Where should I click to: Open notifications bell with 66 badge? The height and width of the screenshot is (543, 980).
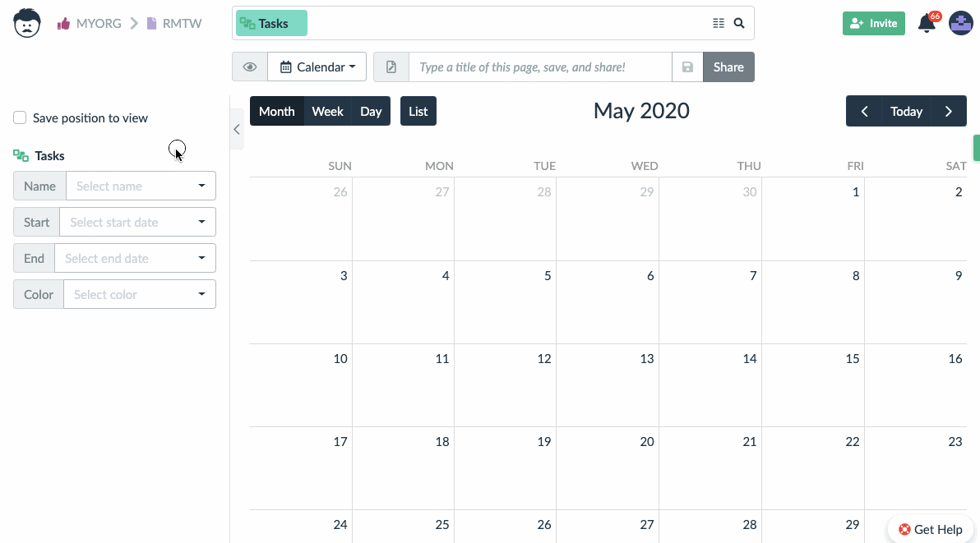pyautogui.click(x=927, y=23)
